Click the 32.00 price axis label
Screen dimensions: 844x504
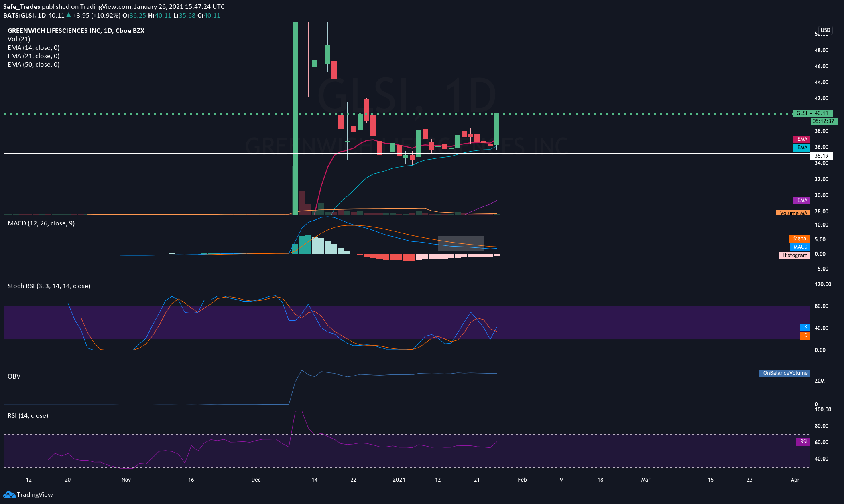coord(822,179)
